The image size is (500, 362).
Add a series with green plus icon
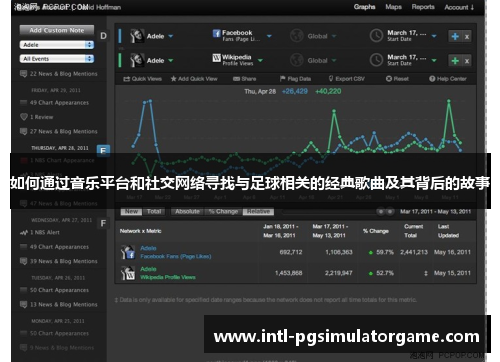click(x=455, y=61)
